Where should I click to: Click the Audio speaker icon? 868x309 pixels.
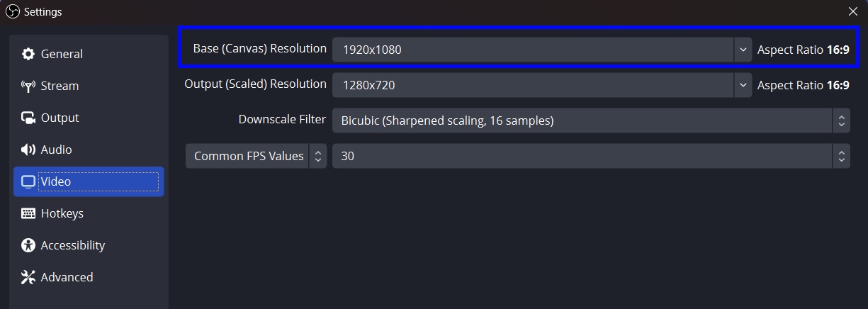click(x=28, y=150)
